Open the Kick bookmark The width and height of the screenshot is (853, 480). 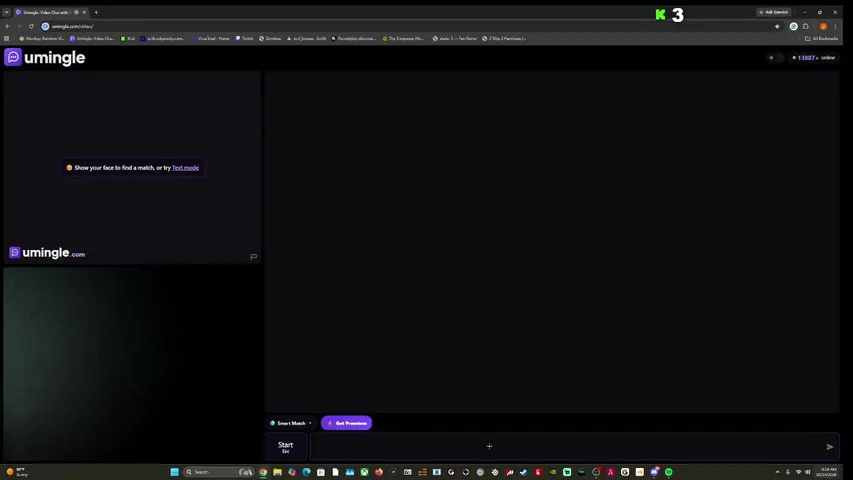(x=128, y=39)
